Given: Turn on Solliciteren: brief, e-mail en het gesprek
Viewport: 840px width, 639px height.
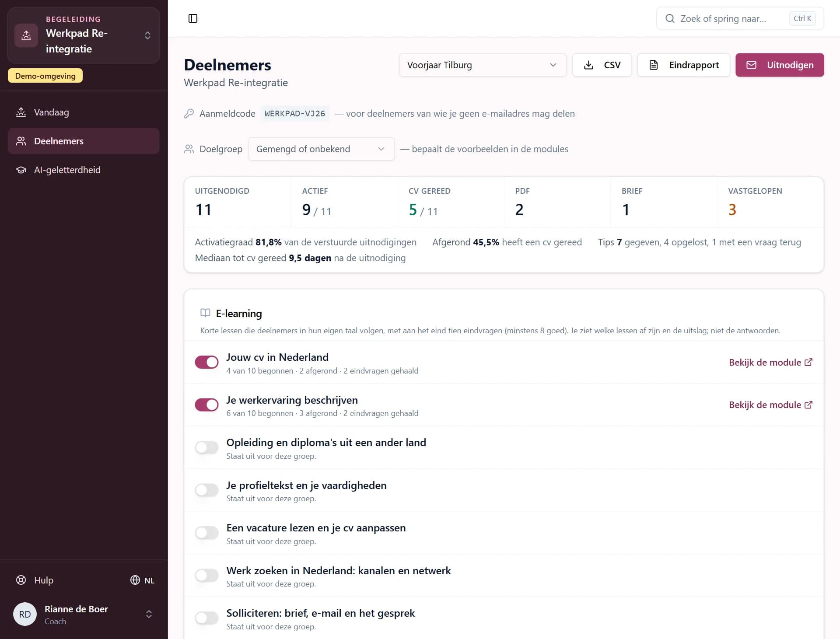Looking at the screenshot, I should click(x=206, y=618).
